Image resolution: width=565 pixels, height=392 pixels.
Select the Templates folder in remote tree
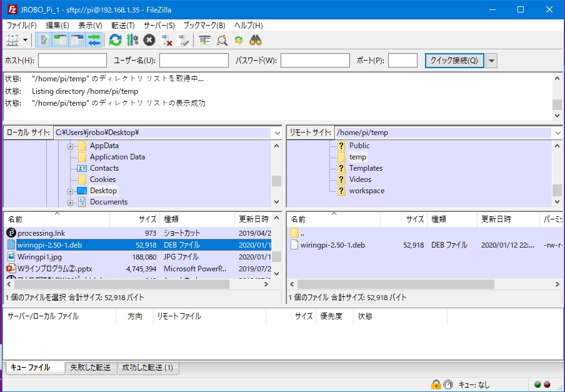coord(366,168)
